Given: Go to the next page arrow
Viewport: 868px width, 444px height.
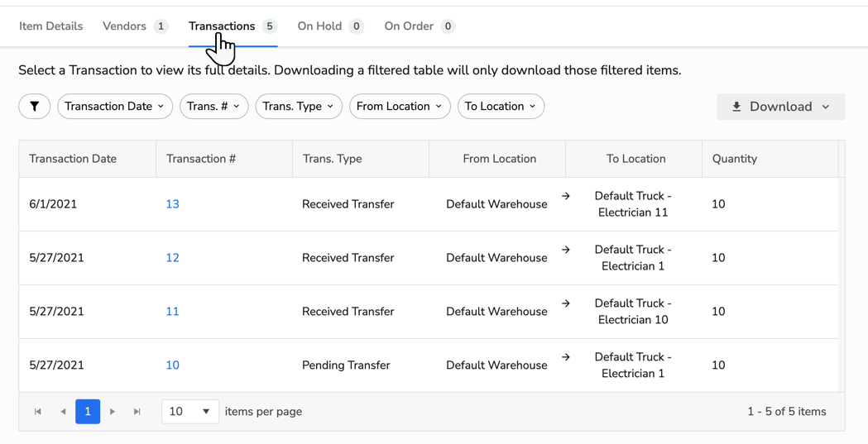Looking at the screenshot, I should (x=113, y=412).
